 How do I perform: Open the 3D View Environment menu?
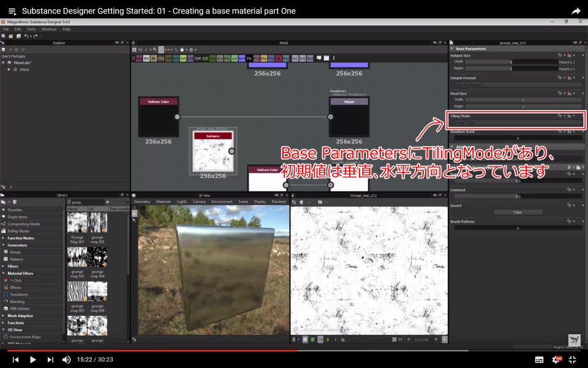click(x=222, y=202)
